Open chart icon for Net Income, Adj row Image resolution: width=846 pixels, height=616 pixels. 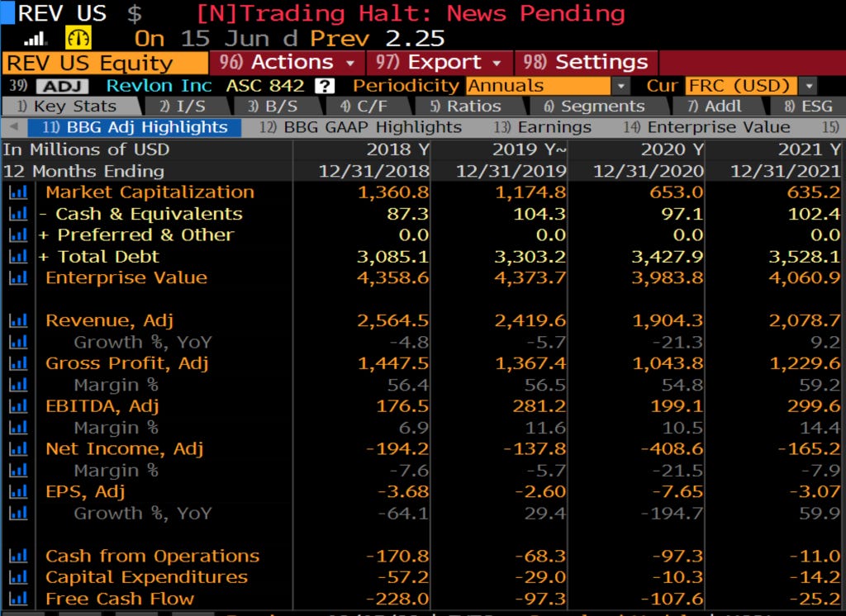18,448
